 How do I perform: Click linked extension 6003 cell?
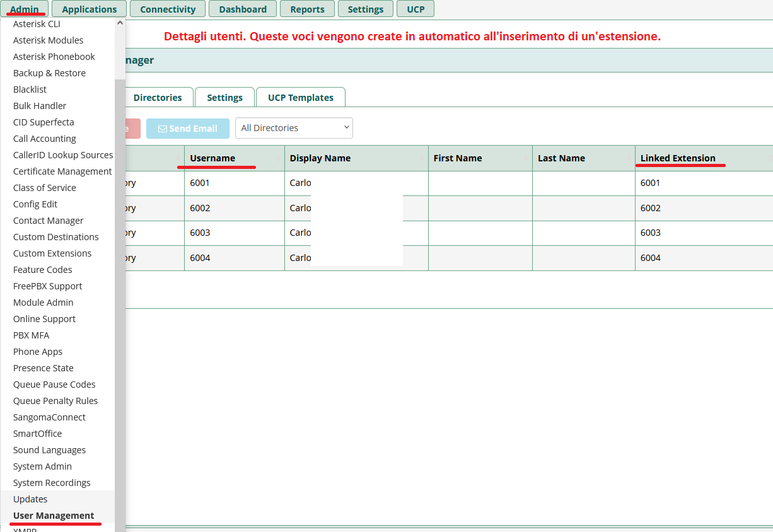coord(704,233)
